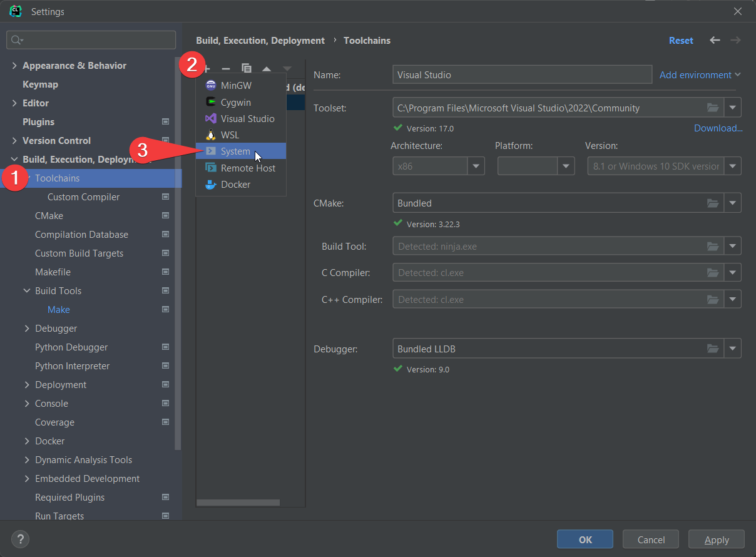Open the Architecture x86 dropdown

(476, 166)
